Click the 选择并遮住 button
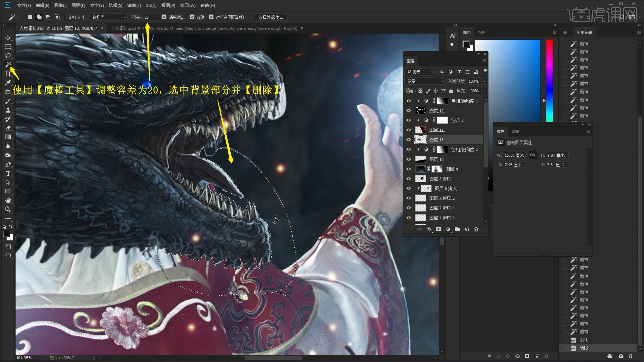 (x=270, y=17)
